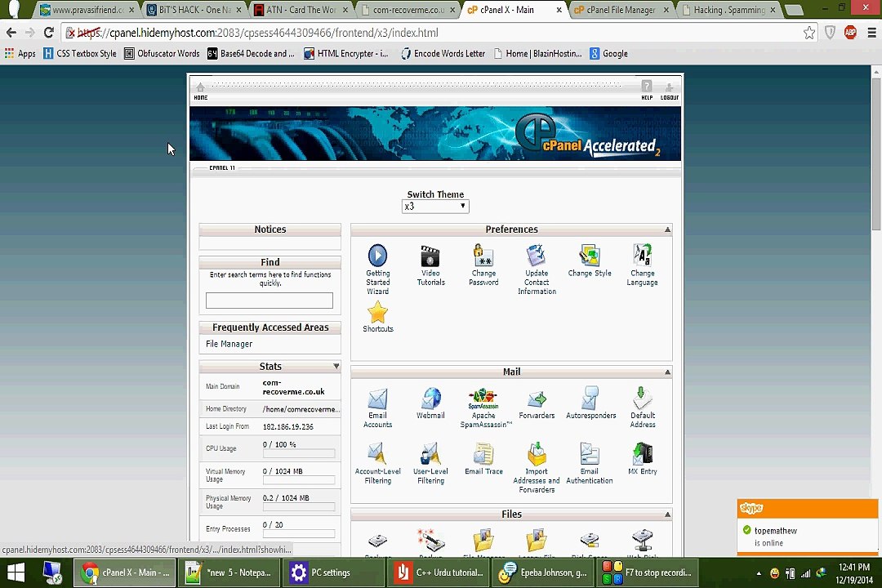Open the Email Trace icon
This screenshot has width=882, height=588.
point(483,455)
